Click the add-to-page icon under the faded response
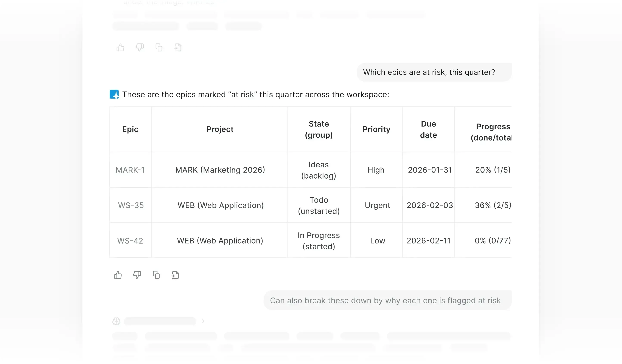 click(x=178, y=47)
